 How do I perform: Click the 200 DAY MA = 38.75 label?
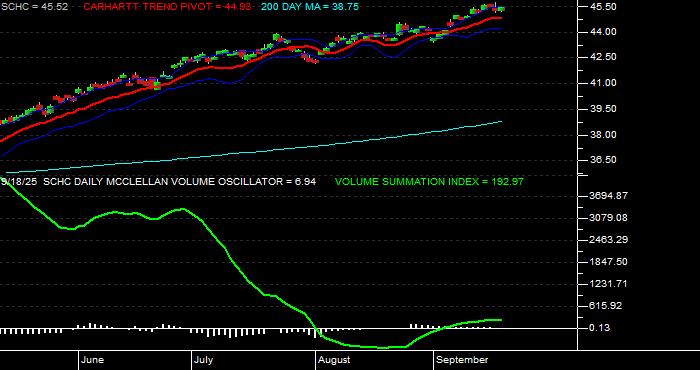tap(309, 7)
